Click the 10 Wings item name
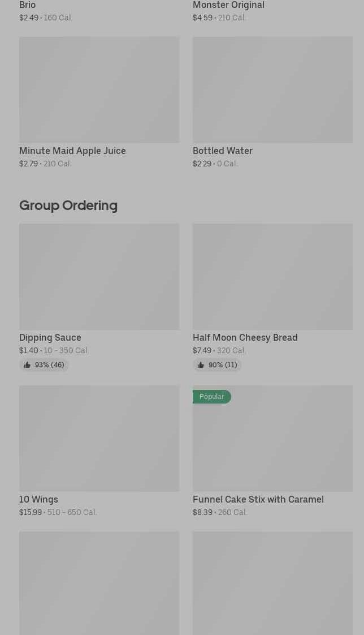 point(38,499)
